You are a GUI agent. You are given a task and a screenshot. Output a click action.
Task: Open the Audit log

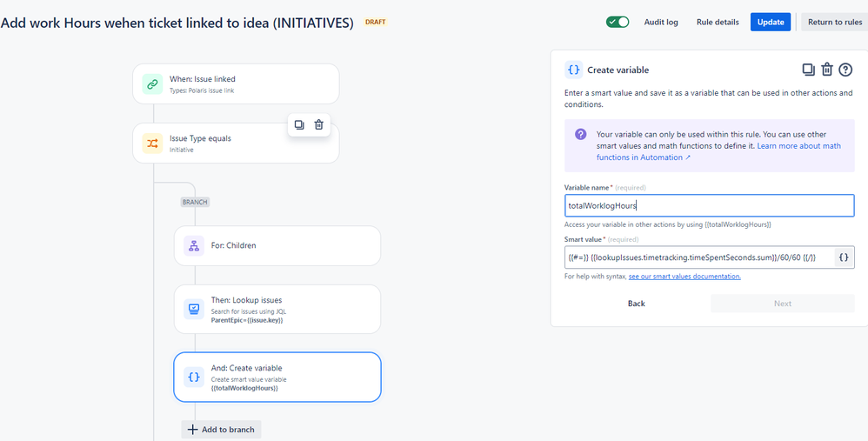(661, 22)
